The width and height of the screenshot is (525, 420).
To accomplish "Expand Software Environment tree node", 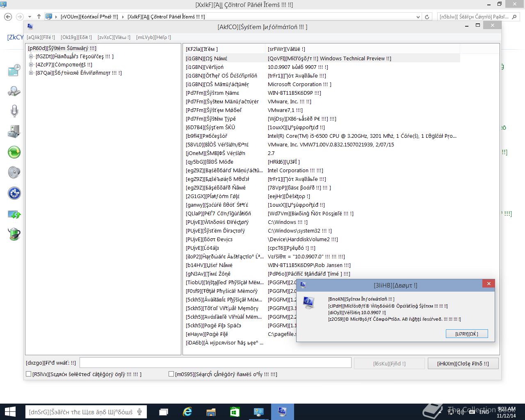I will tap(31, 73).
